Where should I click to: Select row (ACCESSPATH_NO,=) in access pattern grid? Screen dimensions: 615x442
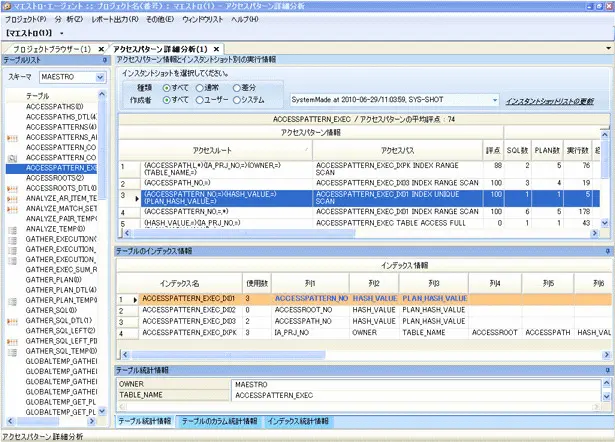[359, 183]
